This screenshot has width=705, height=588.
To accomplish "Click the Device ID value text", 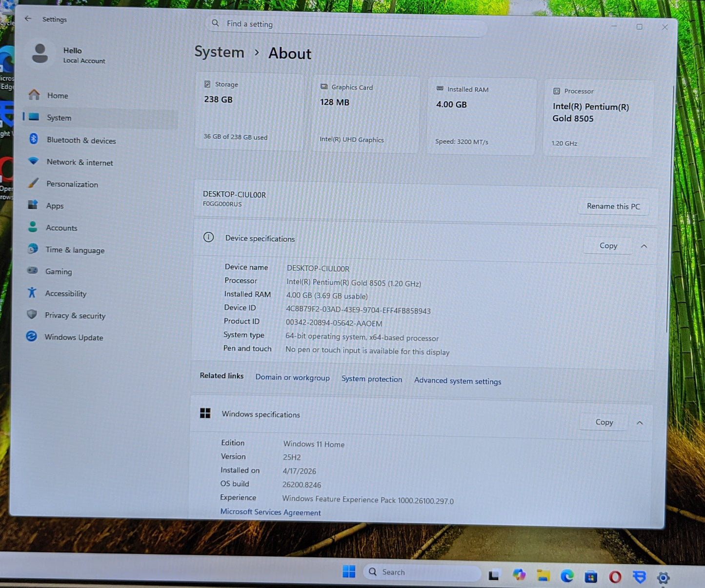I will [358, 311].
